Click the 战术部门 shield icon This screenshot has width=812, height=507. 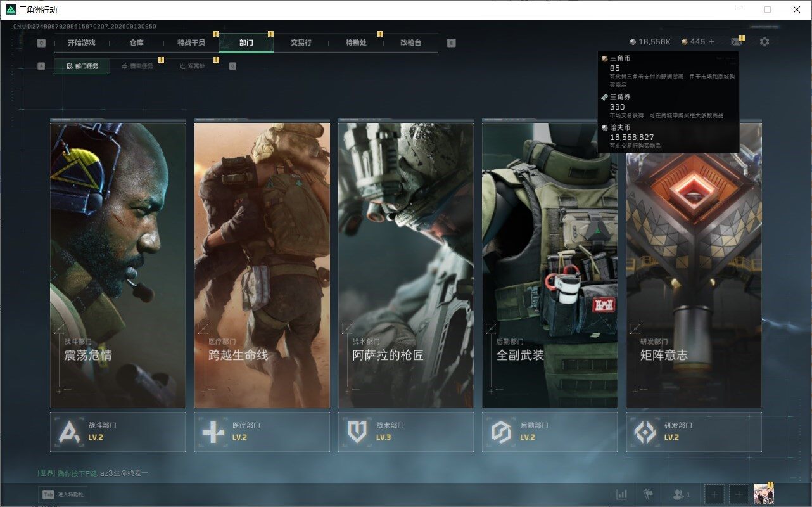coord(357,432)
